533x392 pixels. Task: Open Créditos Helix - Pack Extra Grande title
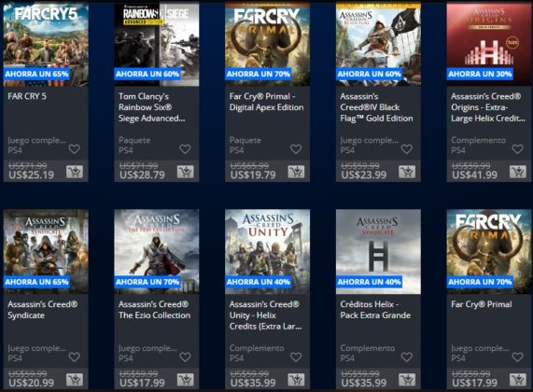click(x=375, y=310)
